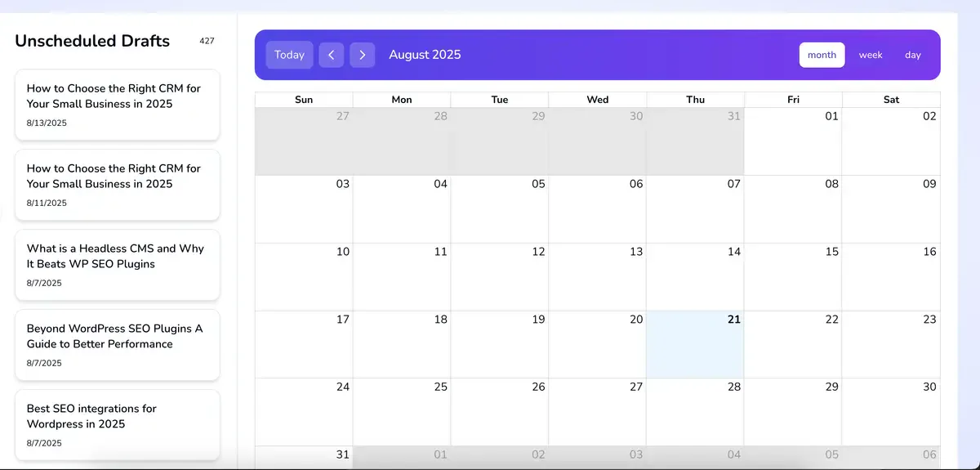Select August 05 calendar cell
Viewport: 980px width, 470px height.
[x=500, y=209]
